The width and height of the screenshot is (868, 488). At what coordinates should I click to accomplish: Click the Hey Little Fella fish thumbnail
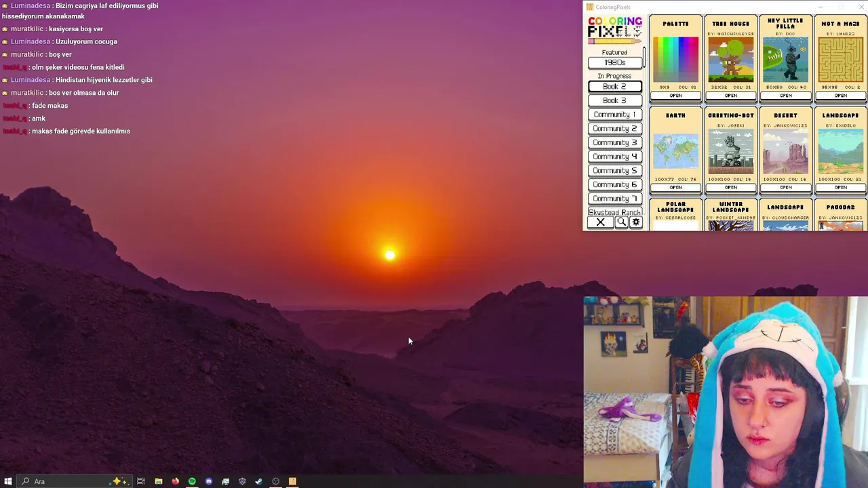[x=785, y=60]
